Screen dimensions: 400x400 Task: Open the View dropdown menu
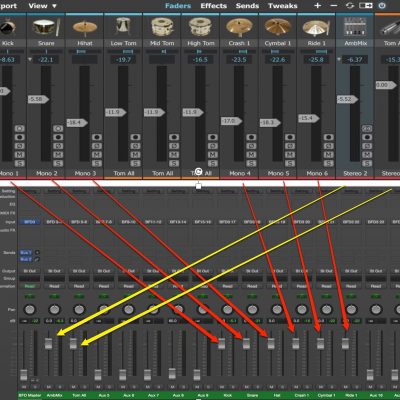pos(42,6)
